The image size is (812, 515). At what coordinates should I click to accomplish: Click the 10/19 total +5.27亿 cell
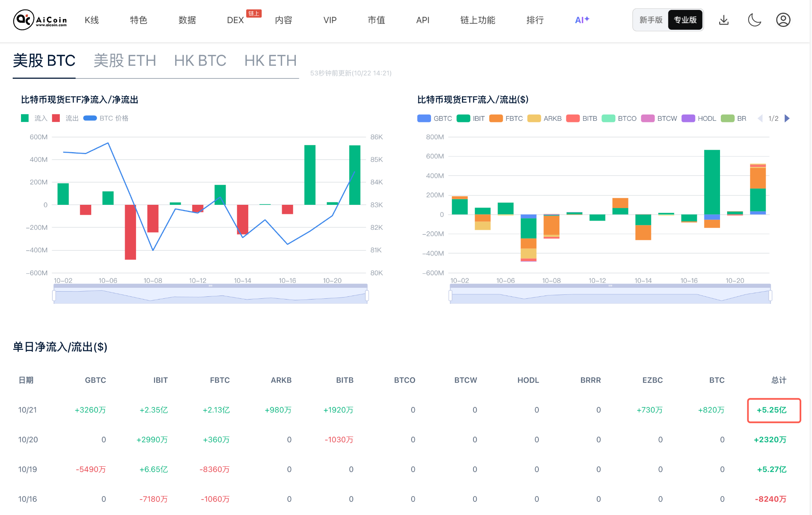[772, 469]
